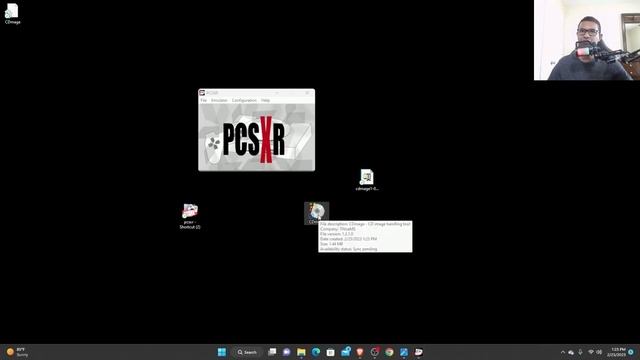Image resolution: width=640 pixels, height=360 pixels.
Task: Open the notification center round icon
Action: (631, 352)
